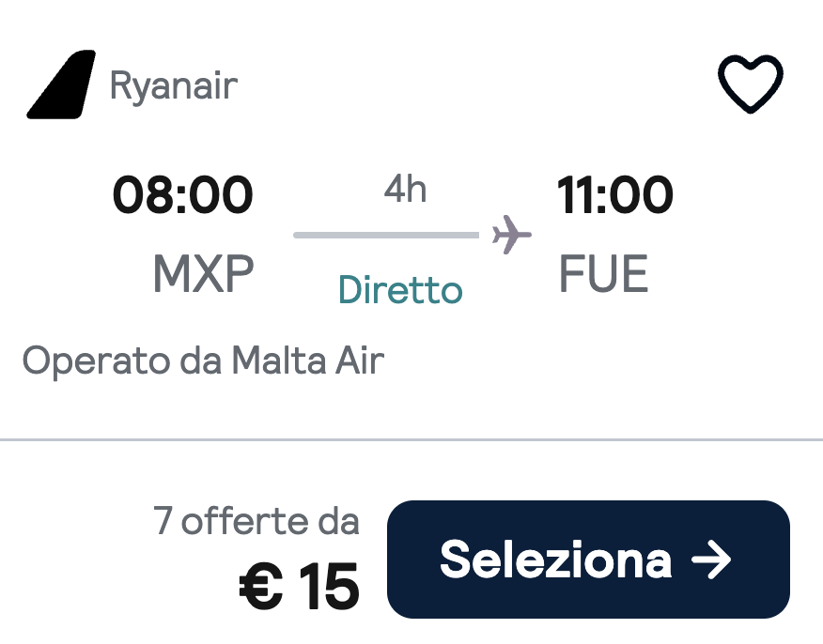
Task: Toggle the favorite heart for this Ryanair flight
Action: pos(749,83)
